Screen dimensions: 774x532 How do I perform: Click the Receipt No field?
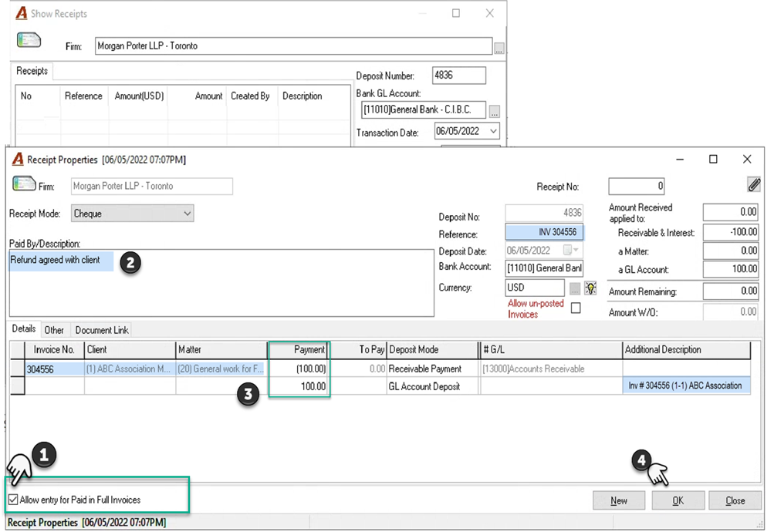point(637,186)
